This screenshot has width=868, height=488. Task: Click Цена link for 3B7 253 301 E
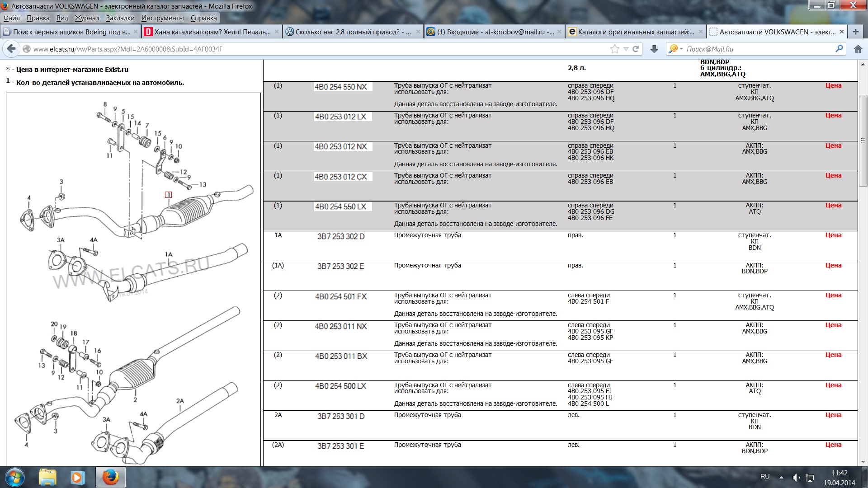[833, 445]
